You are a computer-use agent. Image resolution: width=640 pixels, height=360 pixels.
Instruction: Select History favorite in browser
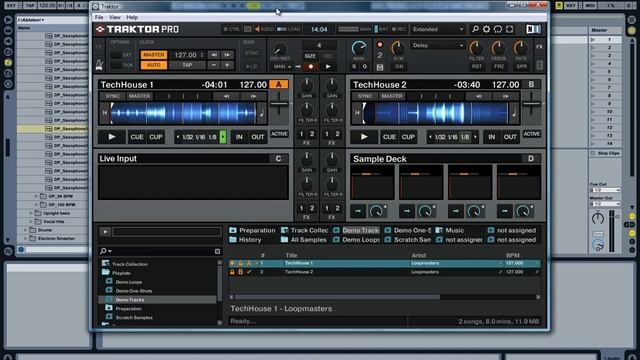pos(245,240)
